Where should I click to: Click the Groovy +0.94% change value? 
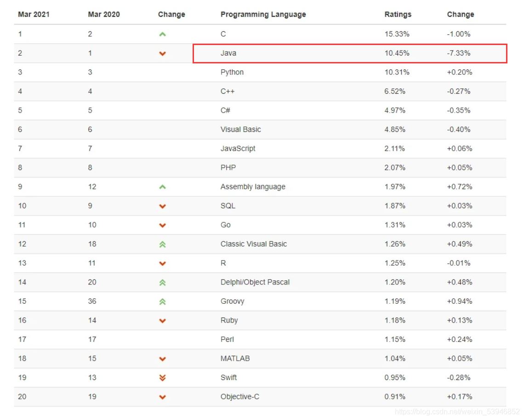pos(459,301)
